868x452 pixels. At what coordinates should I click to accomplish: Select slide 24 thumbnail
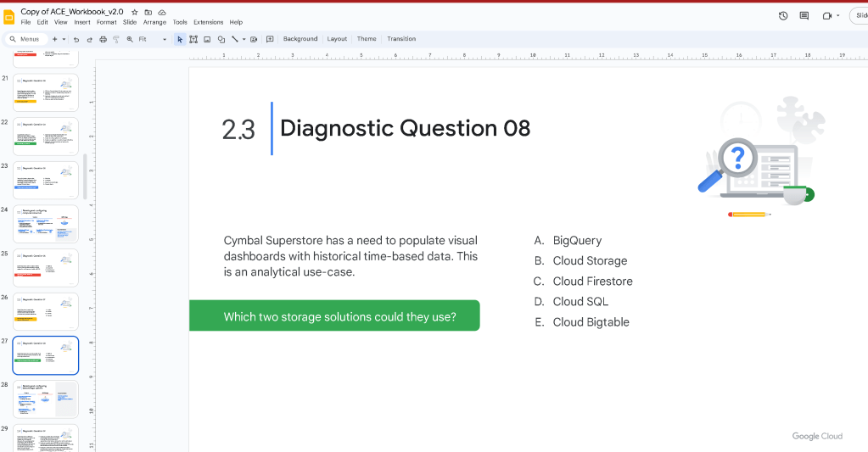click(45, 224)
